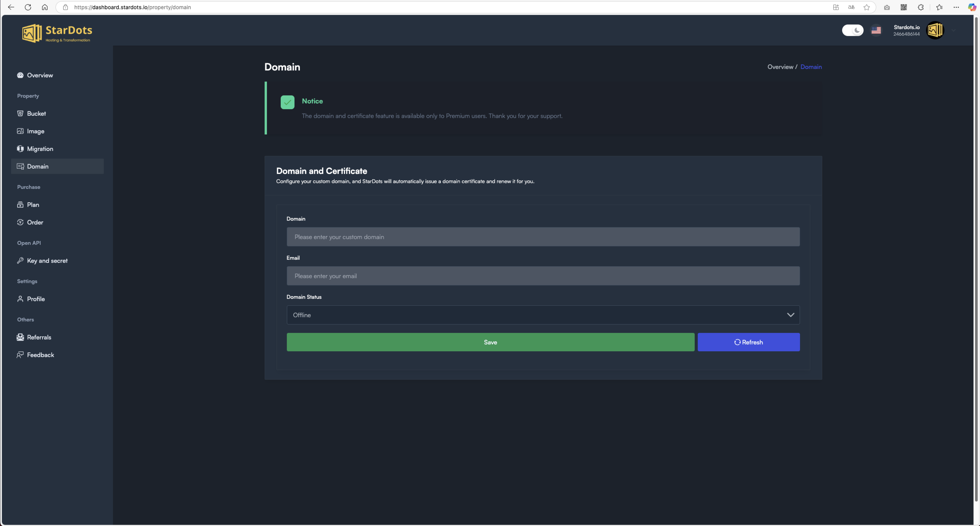Click the US flag language icon
Viewport: 980px width, 526px height.
(876, 30)
